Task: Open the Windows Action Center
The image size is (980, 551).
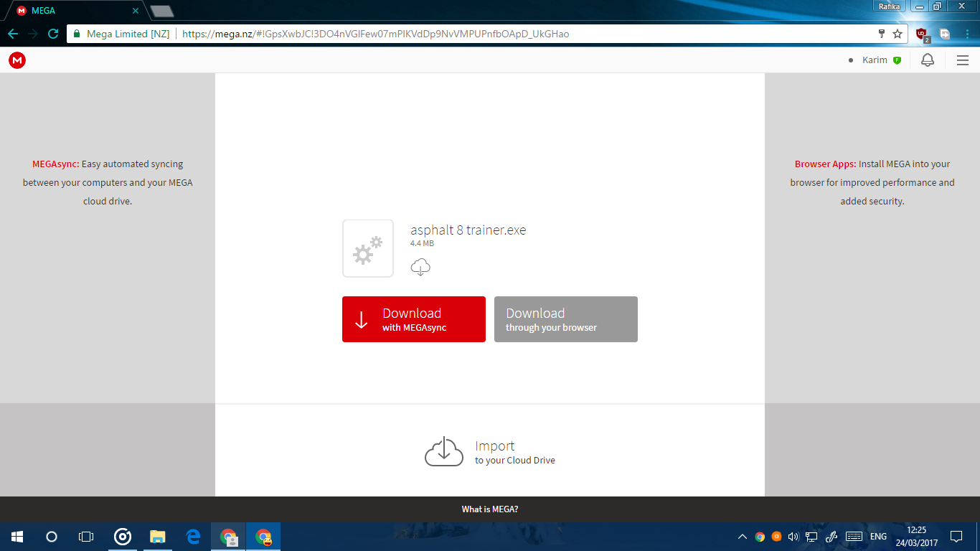Action: [956, 537]
